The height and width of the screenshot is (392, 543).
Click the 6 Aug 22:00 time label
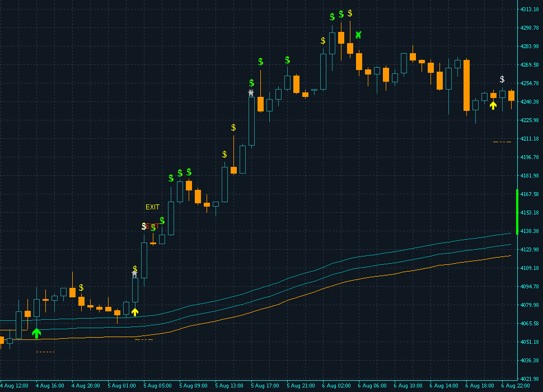coord(516,386)
